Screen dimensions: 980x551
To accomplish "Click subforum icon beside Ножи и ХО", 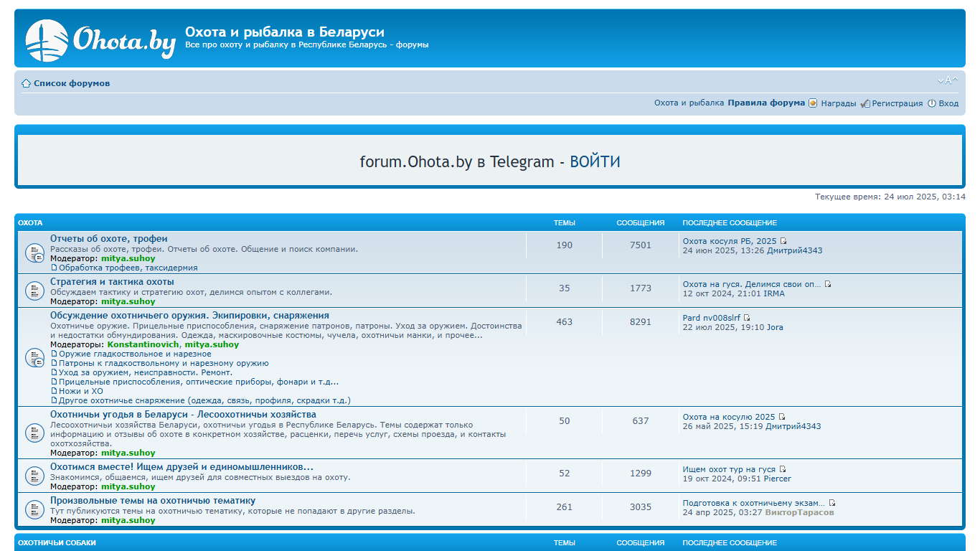I will 54,391.
